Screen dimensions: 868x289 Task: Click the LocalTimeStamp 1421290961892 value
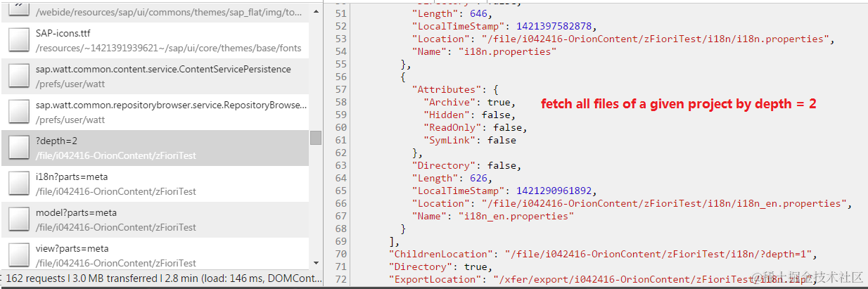(x=554, y=191)
